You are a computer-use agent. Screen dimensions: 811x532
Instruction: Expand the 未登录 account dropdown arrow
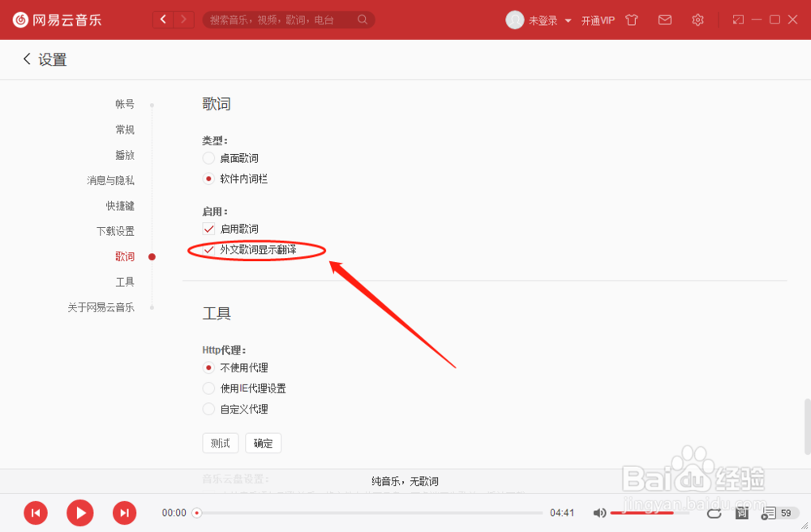[568, 21]
